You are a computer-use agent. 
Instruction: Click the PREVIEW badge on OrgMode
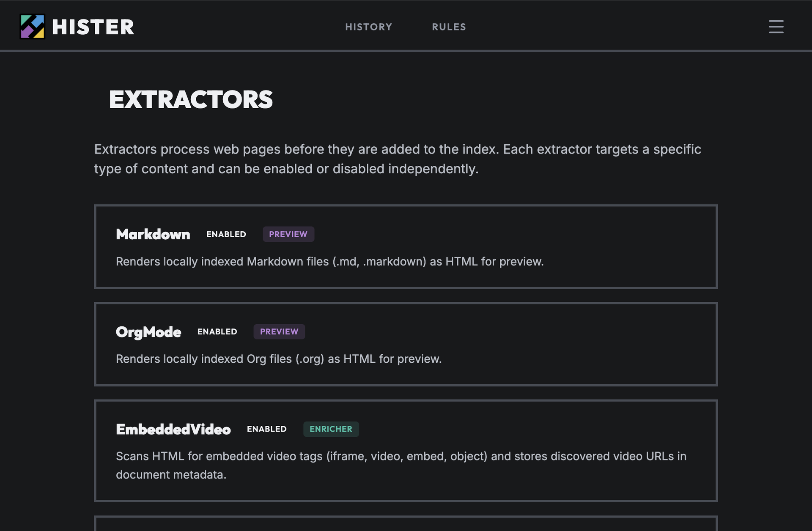click(279, 332)
